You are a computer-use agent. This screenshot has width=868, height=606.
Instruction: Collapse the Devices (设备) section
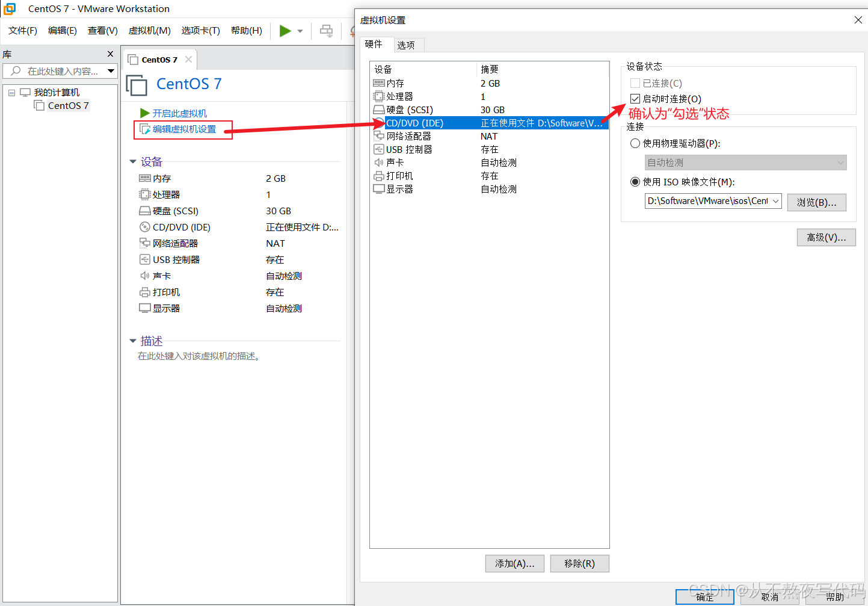tap(133, 161)
